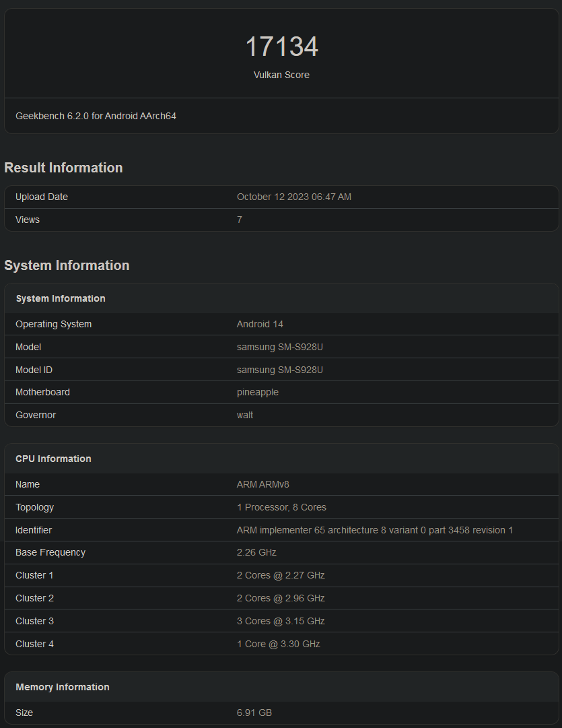This screenshot has width=562, height=728.
Task: Select the Views label
Action: (28, 220)
